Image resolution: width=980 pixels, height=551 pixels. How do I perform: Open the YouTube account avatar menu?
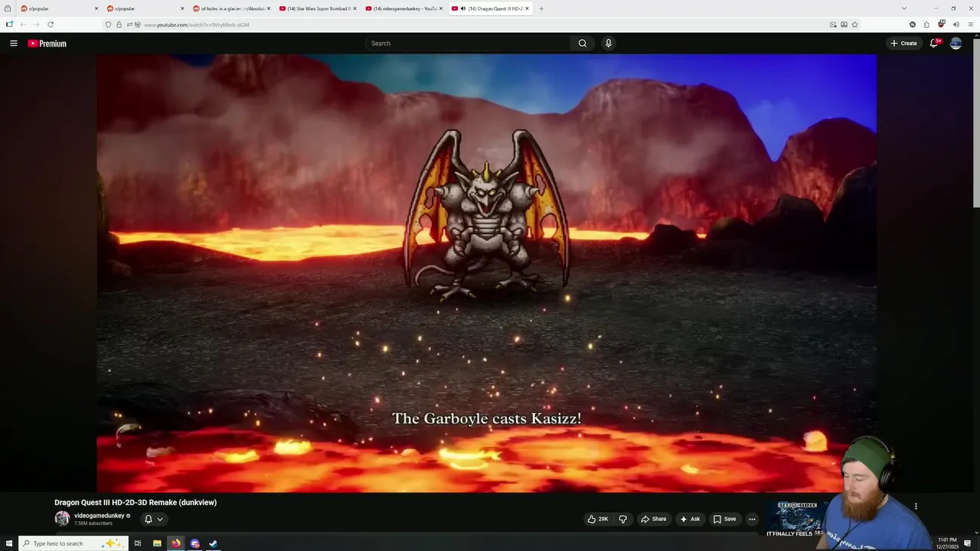(955, 44)
